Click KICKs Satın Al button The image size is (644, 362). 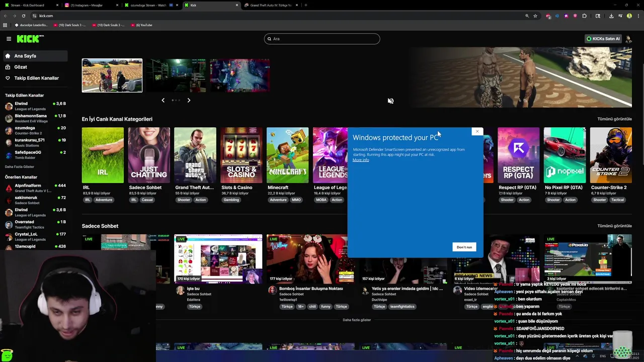tap(603, 39)
